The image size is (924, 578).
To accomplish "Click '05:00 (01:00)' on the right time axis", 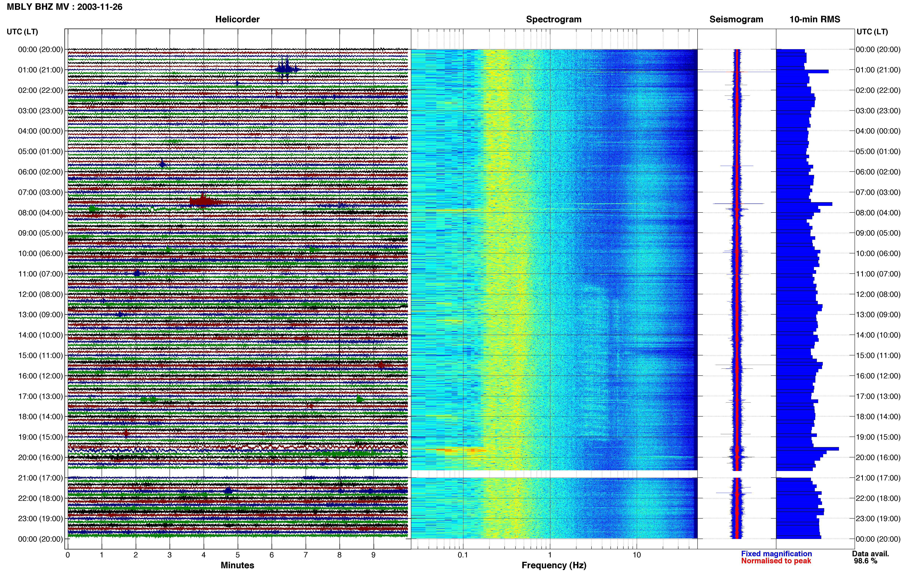I will click(878, 151).
